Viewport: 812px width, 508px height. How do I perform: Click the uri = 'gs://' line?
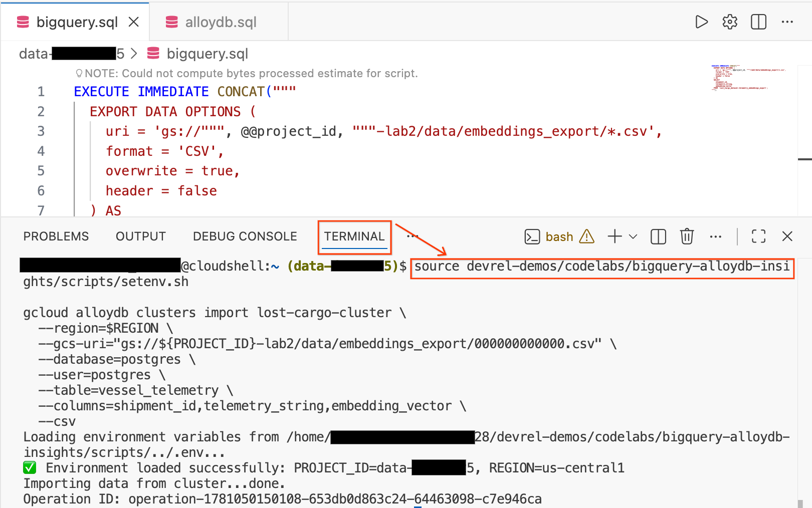[384, 131]
